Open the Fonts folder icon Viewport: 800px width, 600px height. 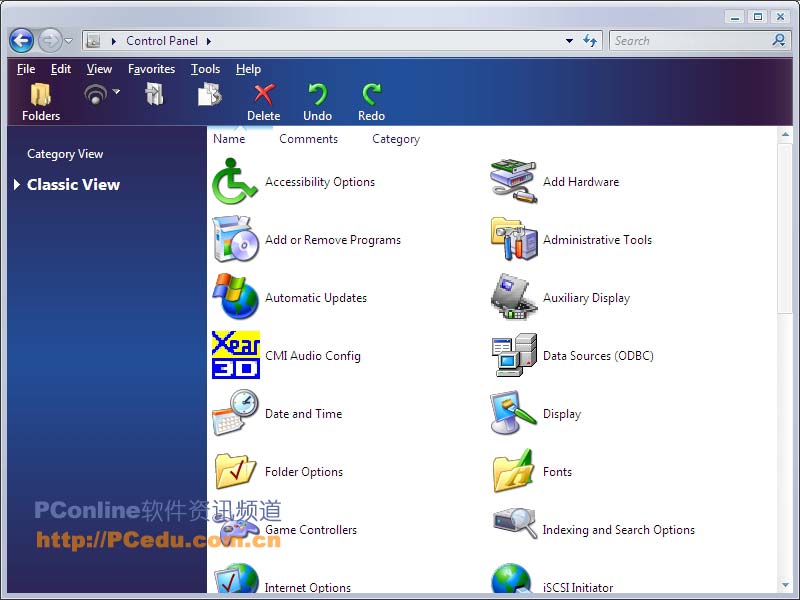coord(514,471)
